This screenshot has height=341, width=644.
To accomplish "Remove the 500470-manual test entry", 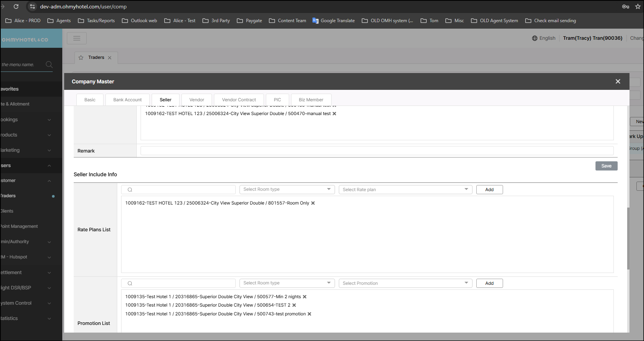I will tap(334, 114).
